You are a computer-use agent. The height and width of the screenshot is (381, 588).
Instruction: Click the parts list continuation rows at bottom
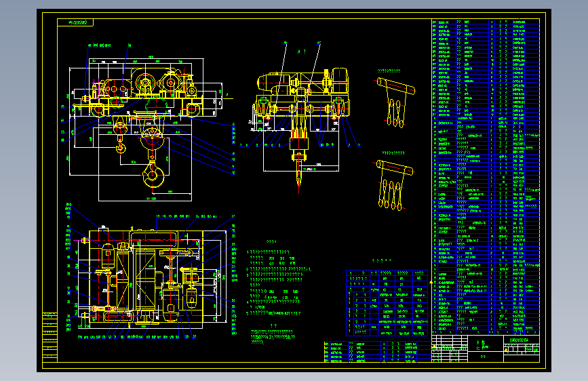(378, 352)
